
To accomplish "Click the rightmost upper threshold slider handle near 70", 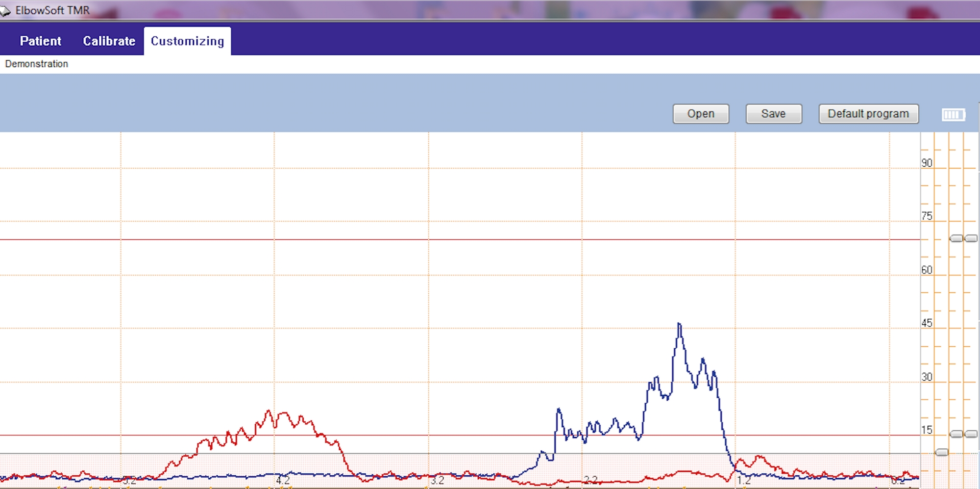I will point(971,238).
